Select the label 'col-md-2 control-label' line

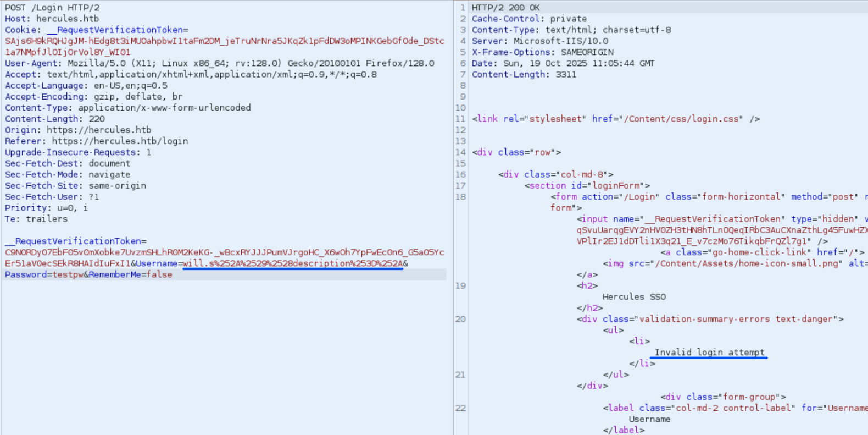[x=736, y=408]
